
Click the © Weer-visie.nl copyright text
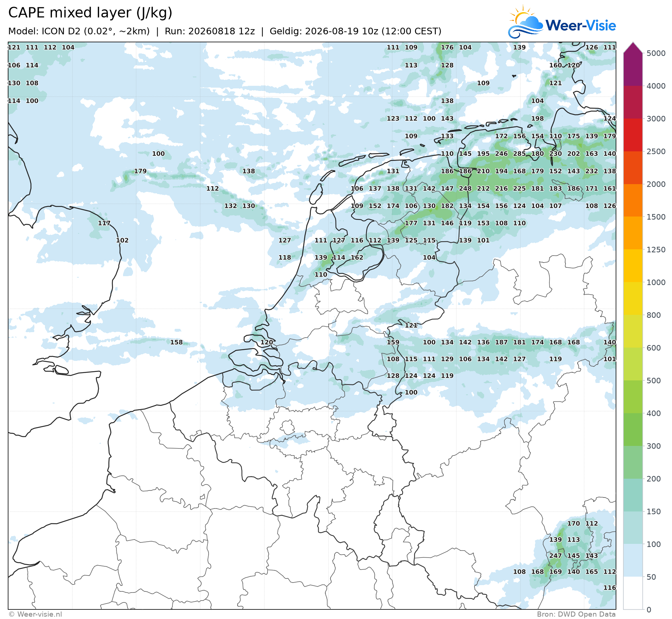[35, 614]
